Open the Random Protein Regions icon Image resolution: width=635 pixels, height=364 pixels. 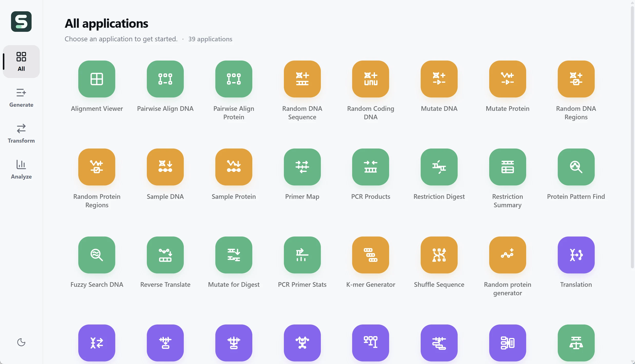coord(97,167)
